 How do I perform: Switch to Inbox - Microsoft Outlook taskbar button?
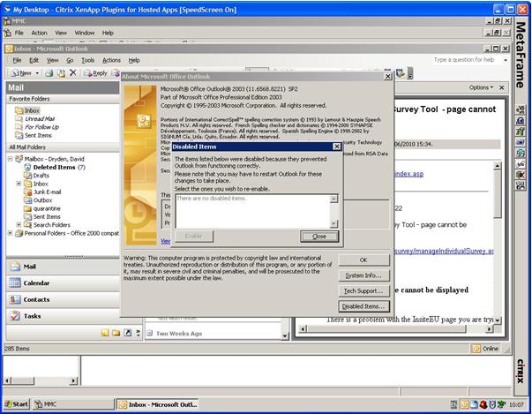point(158,404)
